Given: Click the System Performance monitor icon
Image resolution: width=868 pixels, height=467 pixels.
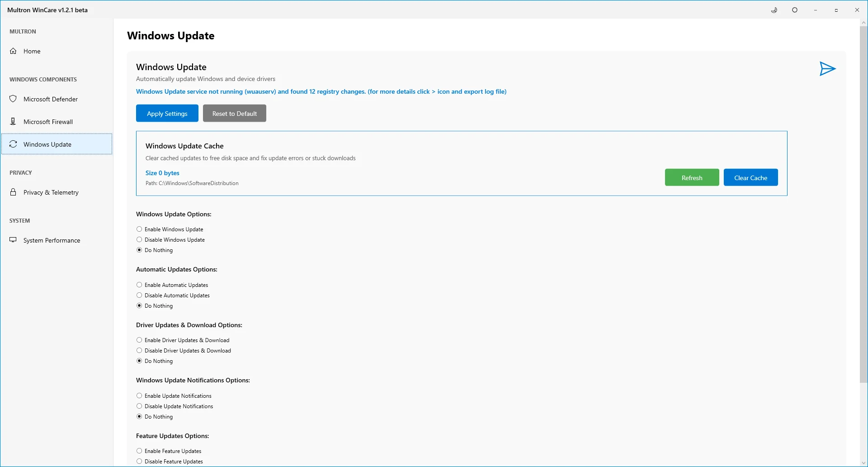Looking at the screenshot, I should point(14,240).
